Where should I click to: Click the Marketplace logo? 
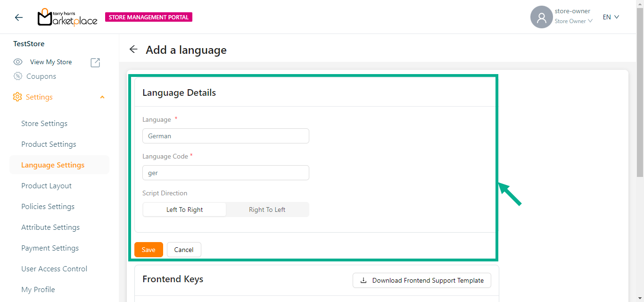(x=67, y=17)
